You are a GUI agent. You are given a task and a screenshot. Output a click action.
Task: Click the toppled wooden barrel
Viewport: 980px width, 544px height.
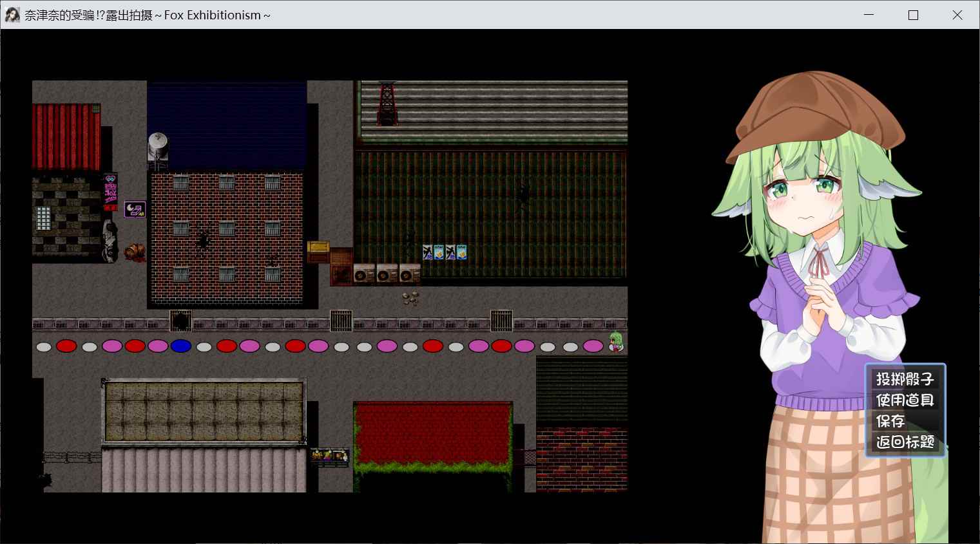(x=135, y=251)
